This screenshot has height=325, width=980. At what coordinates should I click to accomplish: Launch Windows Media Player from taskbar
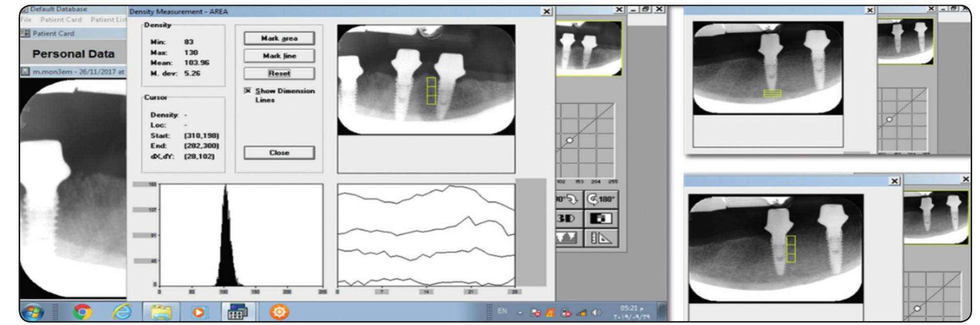pyautogui.click(x=199, y=312)
